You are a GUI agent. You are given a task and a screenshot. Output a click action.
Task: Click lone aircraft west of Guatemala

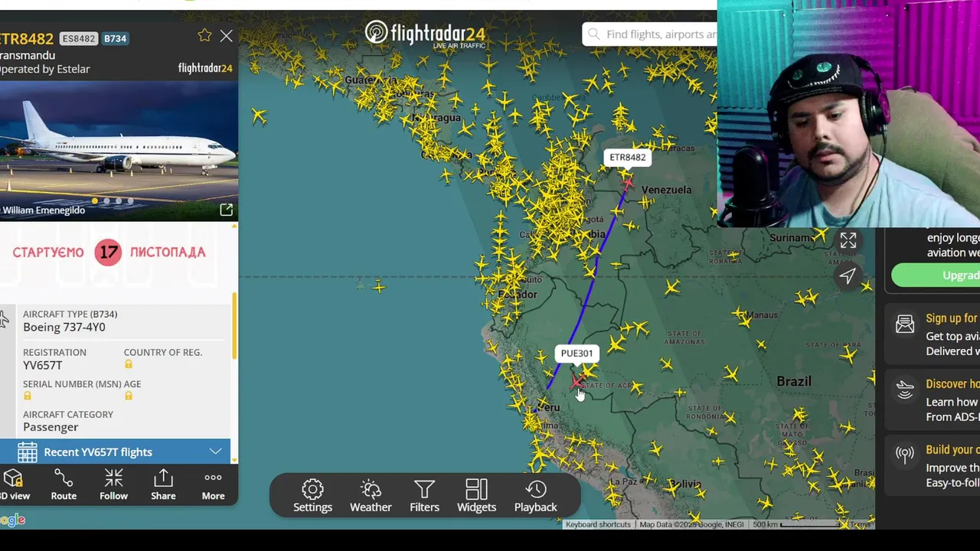259,116
